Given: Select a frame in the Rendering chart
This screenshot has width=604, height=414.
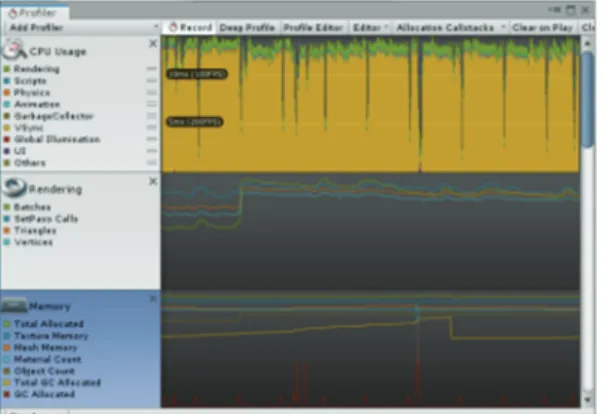Looking at the screenshot, I should point(371,231).
